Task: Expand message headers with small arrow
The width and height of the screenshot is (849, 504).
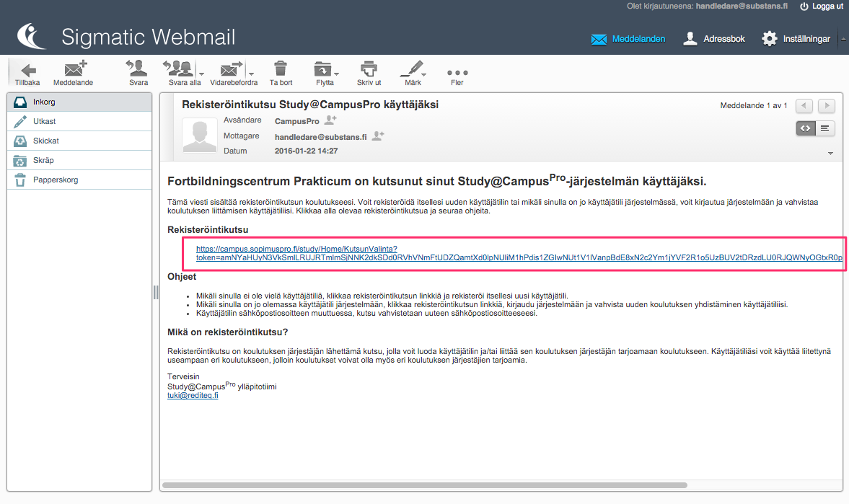Action: 830,153
